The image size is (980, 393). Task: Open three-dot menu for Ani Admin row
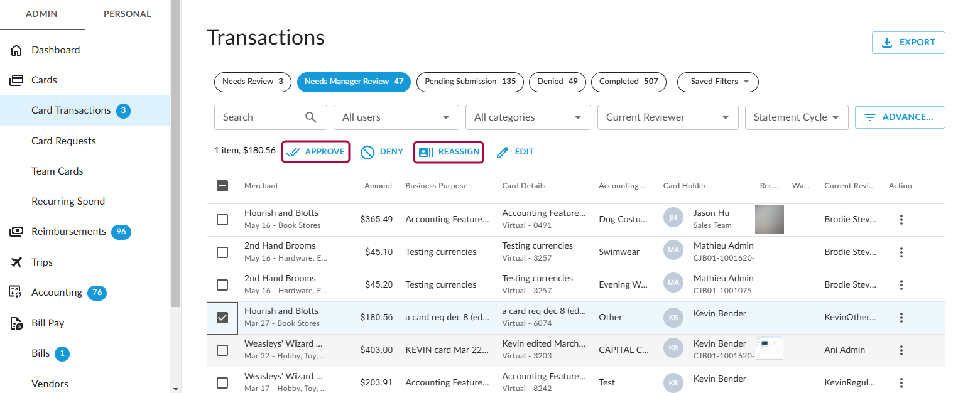coord(901,350)
